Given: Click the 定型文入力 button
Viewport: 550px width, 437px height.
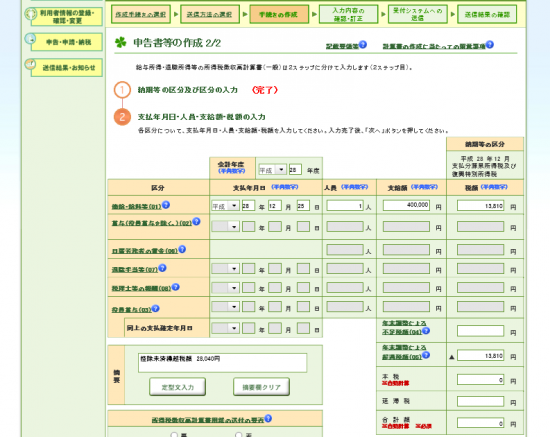Looking at the screenshot, I should pyautogui.click(x=177, y=387).
